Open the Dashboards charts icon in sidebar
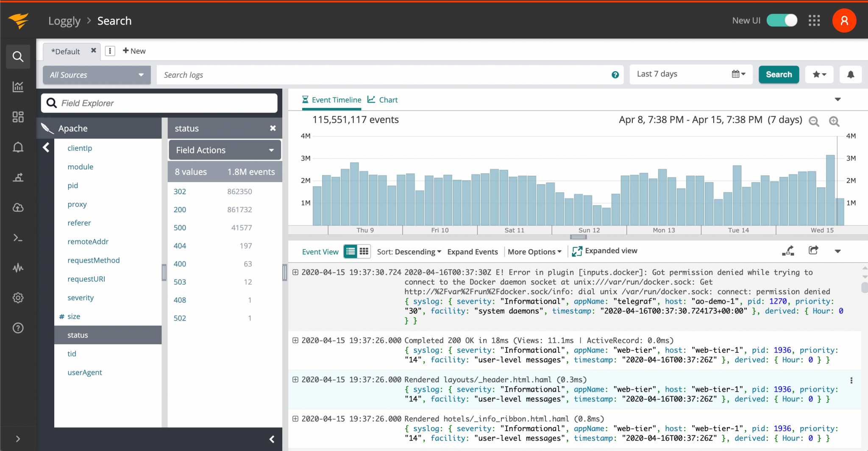The width and height of the screenshot is (868, 451). click(18, 87)
